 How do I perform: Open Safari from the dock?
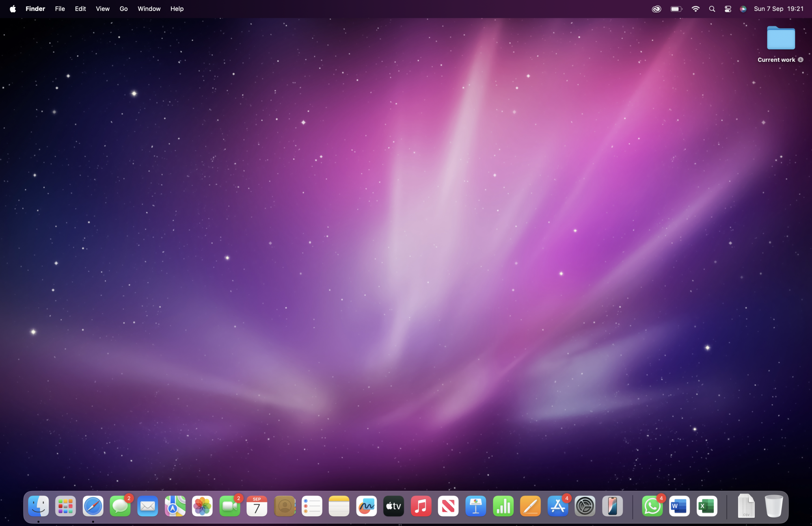pyautogui.click(x=93, y=506)
